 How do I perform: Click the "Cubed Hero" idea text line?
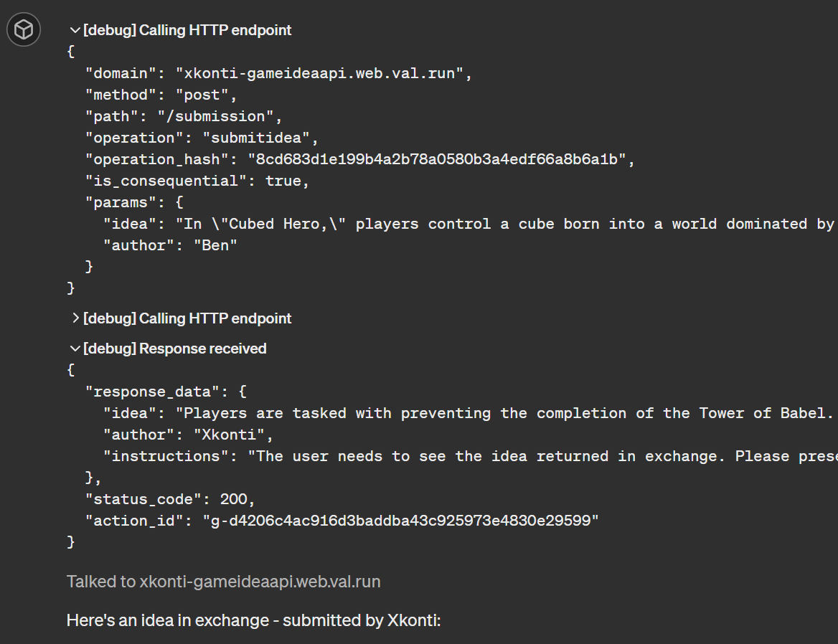(468, 224)
